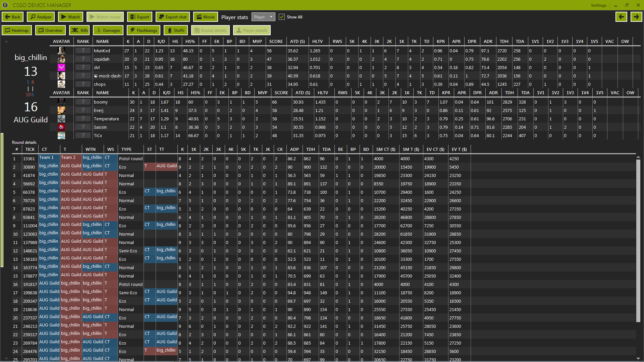Click the Export chat button
This screenshot has height=362, width=644.
click(x=173, y=17)
